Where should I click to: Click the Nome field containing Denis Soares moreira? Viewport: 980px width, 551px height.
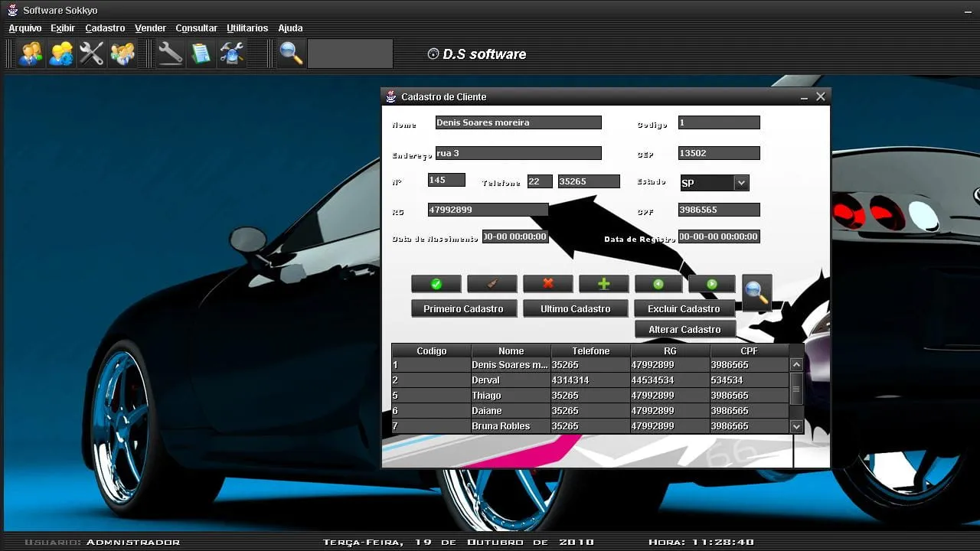pyautogui.click(x=518, y=122)
